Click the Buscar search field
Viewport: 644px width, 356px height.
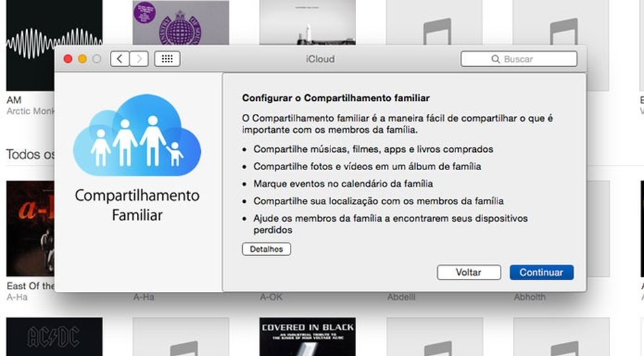coord(519,59)
